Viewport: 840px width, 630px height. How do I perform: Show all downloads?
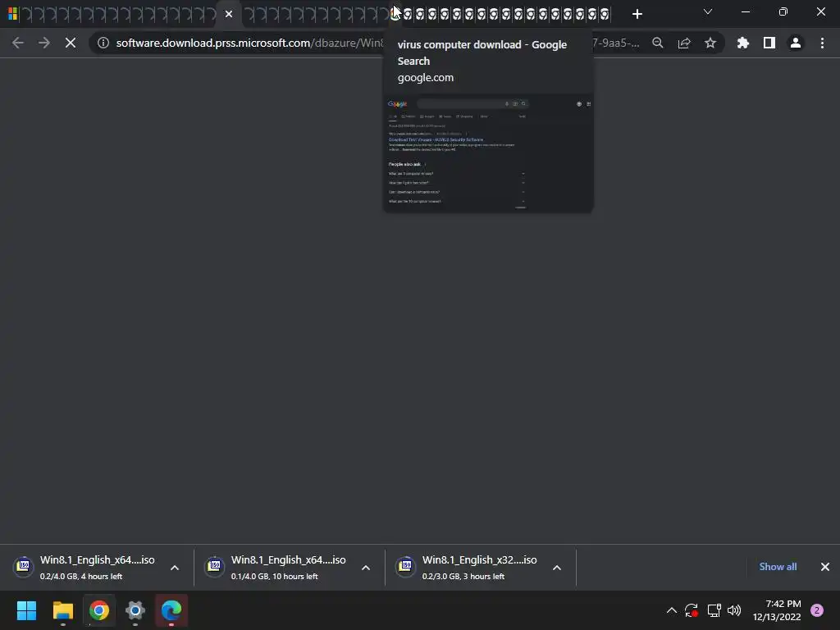(778, 567)
